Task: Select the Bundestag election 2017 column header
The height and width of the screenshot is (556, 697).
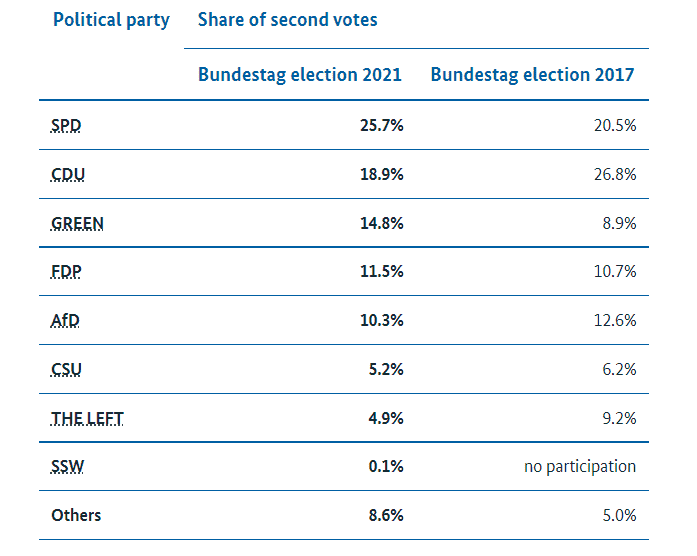Action: point(532,75)
